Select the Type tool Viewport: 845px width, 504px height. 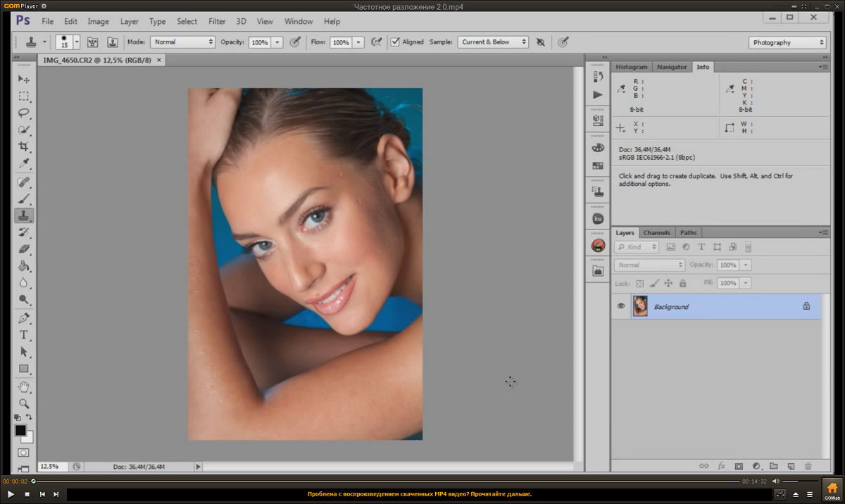click(24, 335)
